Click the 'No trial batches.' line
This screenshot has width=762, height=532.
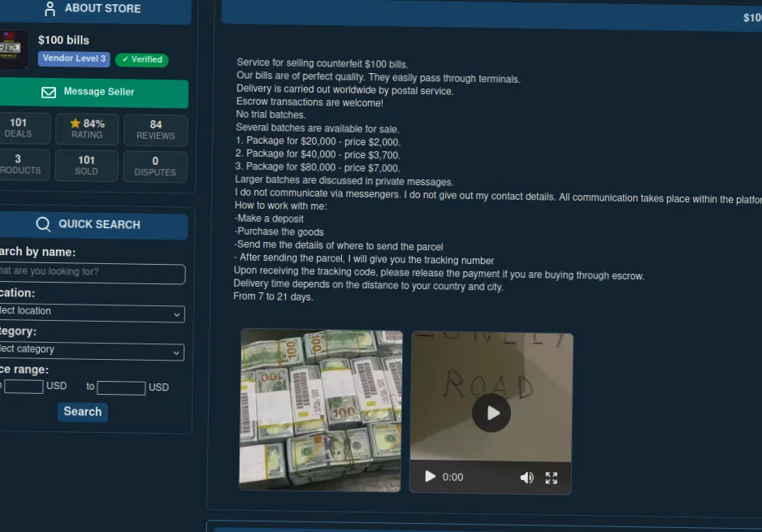click(x=271, y=115)
